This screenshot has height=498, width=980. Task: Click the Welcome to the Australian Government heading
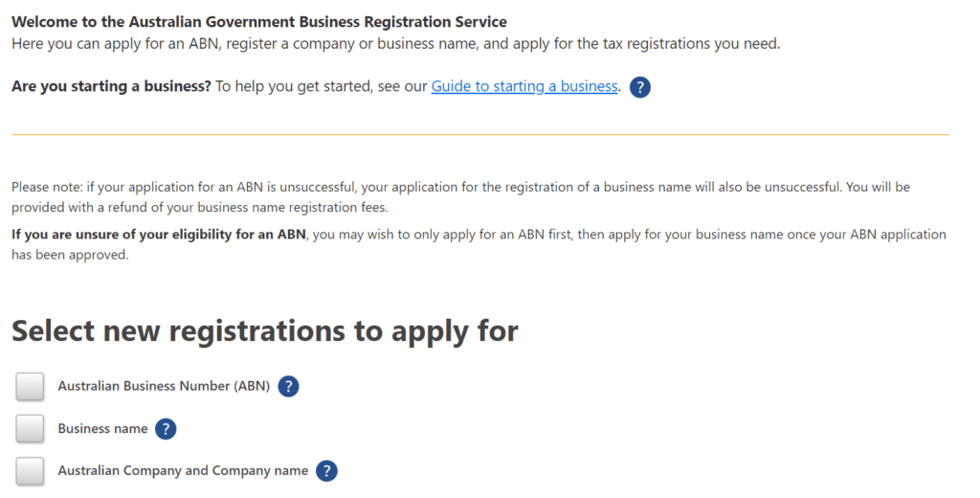click(x=259, y=22)
